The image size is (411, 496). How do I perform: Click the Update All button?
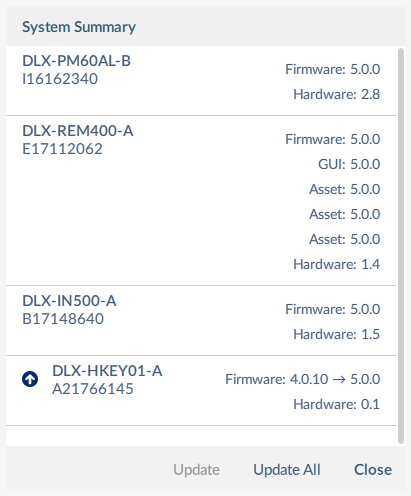287,470
